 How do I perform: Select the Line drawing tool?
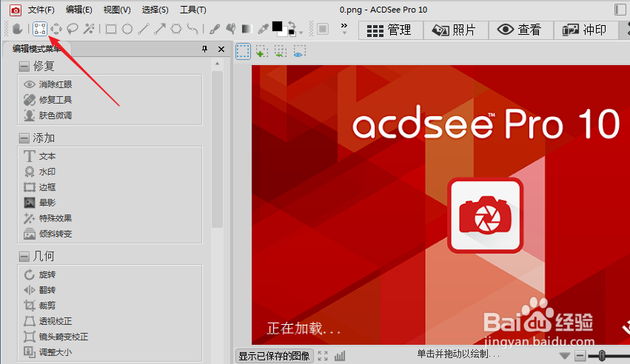(x=144, y=29)
